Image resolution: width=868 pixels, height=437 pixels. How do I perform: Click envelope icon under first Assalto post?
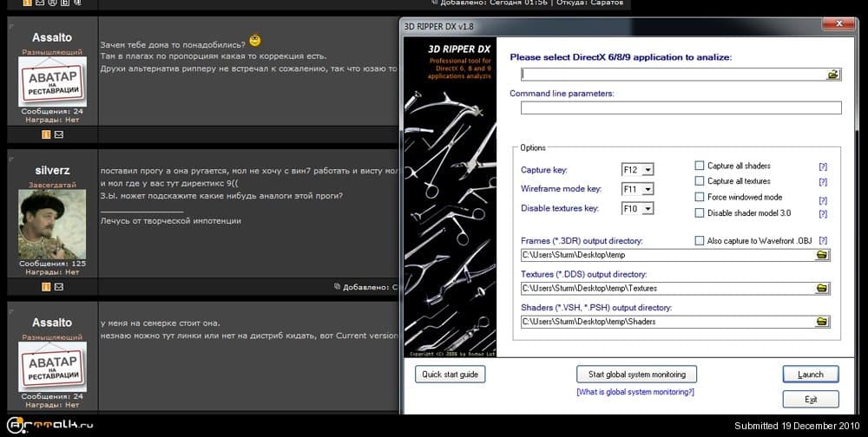59,134
